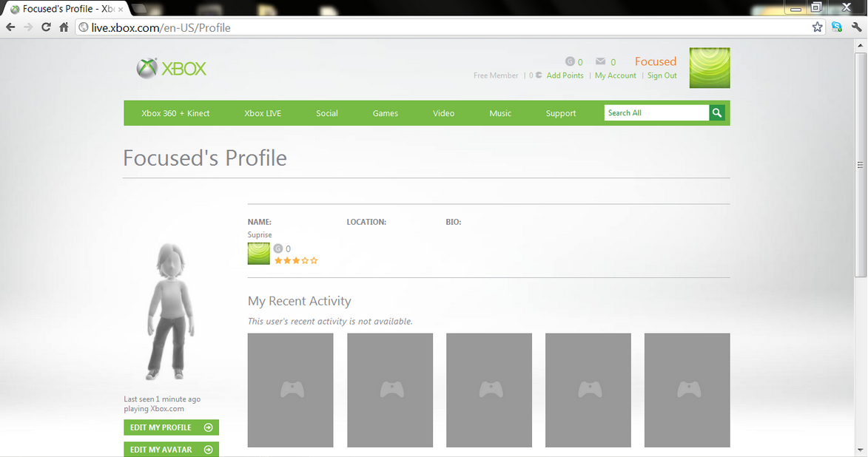Select first recent activity game placeholder
This screenshot has width=868, height=457.
click(x=291, y=390)
